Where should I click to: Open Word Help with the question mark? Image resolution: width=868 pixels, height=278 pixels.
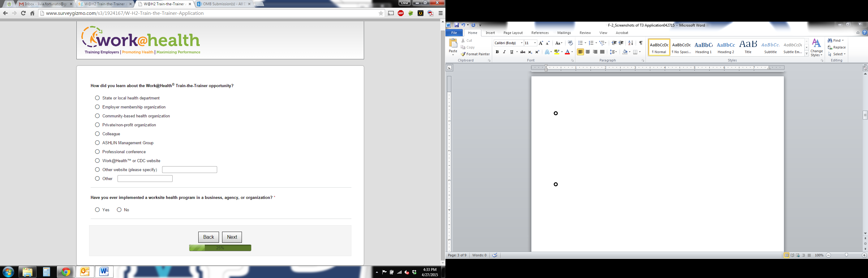(x=865, y=33)
